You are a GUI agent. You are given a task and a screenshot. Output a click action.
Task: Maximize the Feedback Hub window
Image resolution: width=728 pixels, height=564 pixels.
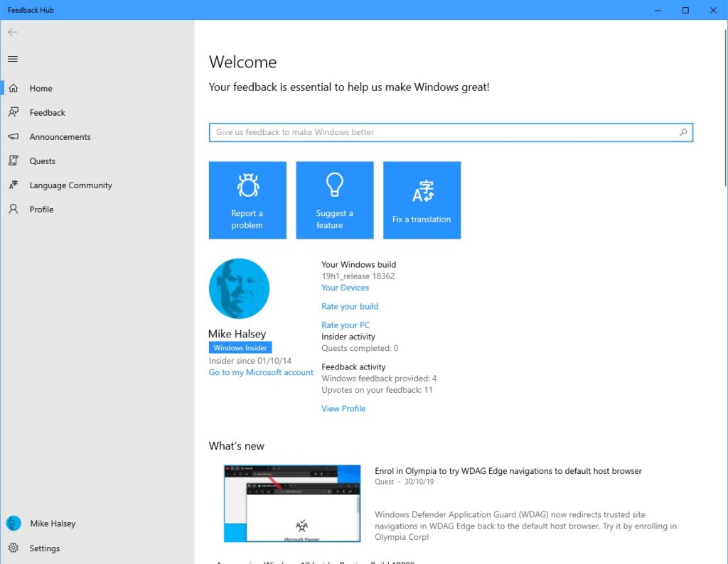tap(685, 10)
